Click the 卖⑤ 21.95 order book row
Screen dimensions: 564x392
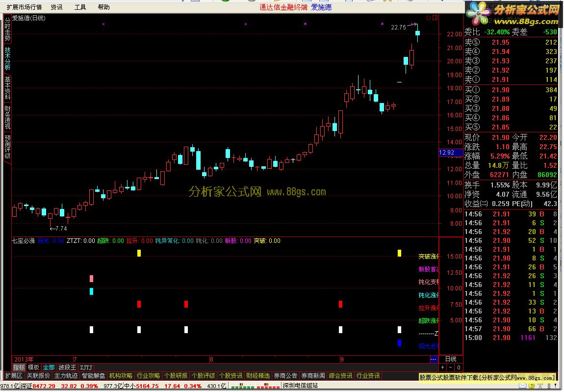pyautogui.click(x=511, y=43)
